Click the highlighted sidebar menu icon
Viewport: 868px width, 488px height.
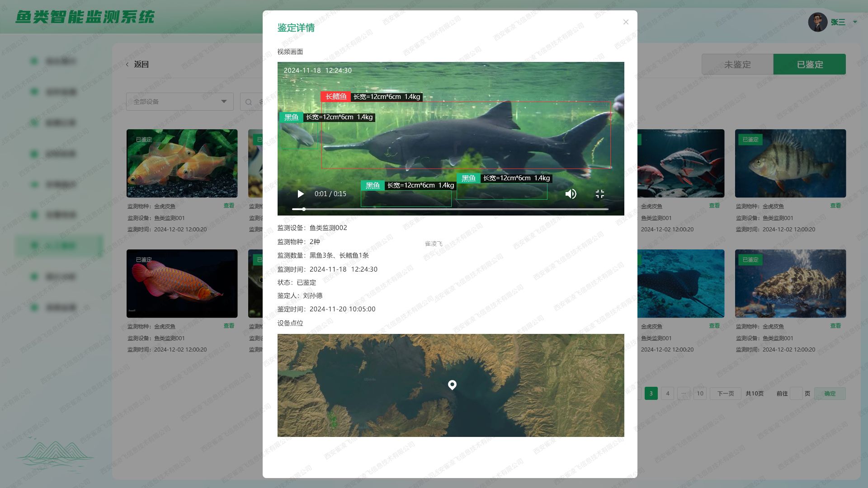(x=34, y=245)
